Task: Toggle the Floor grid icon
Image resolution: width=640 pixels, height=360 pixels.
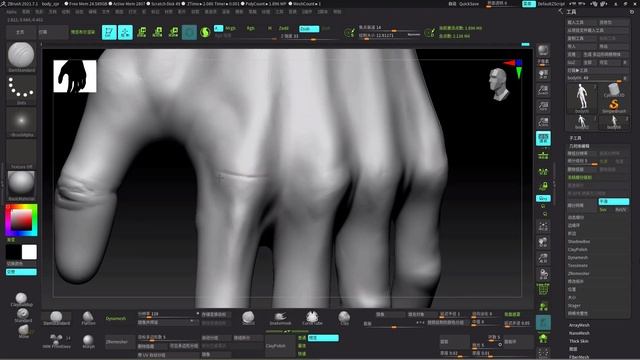Action: click(543, 155)
